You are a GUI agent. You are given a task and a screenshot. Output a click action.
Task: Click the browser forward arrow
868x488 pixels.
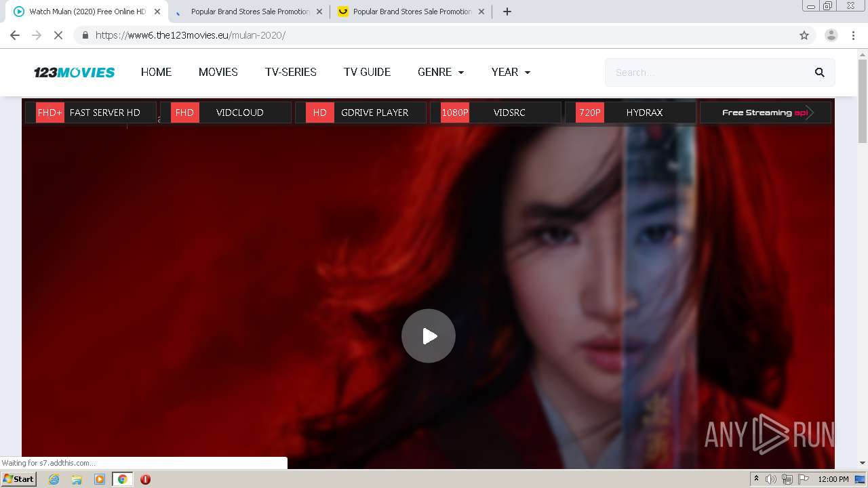click(x=37, y=35)
